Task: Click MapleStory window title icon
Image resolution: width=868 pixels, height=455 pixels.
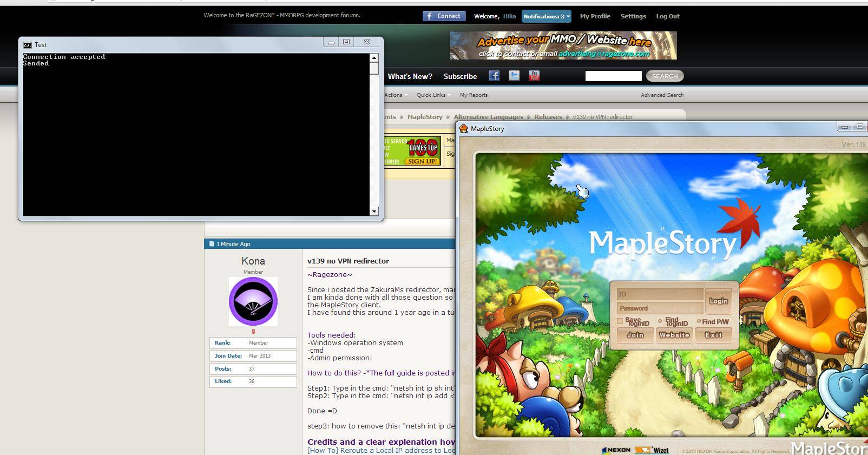Action: (463, 128)
